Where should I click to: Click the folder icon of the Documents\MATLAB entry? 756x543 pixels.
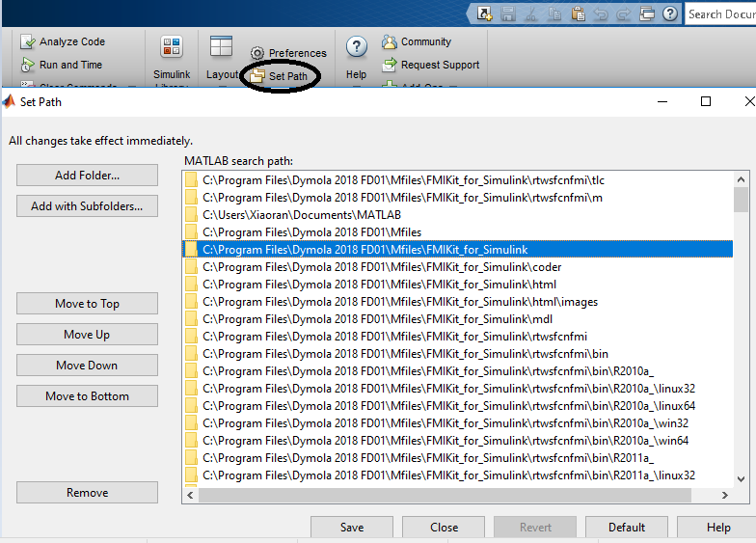tap(191, 214)
